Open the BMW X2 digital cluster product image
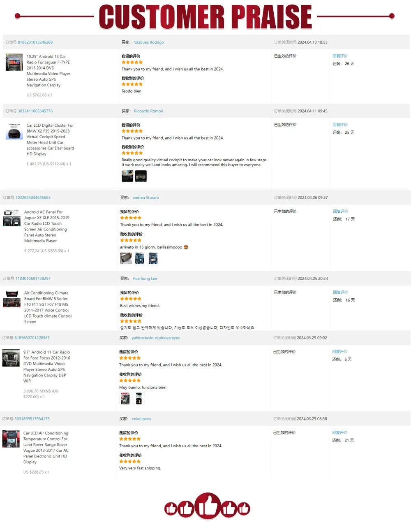 [14, 131]
